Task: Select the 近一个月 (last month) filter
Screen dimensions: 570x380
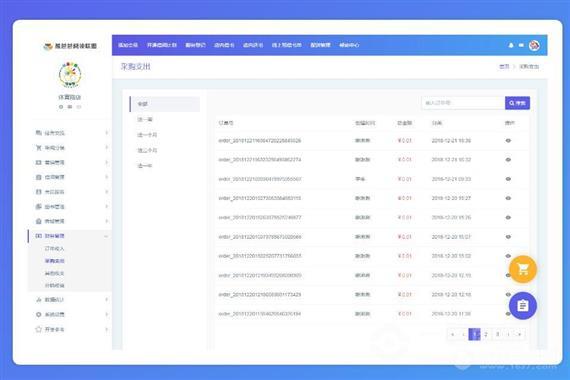Action: click(147, 135)
